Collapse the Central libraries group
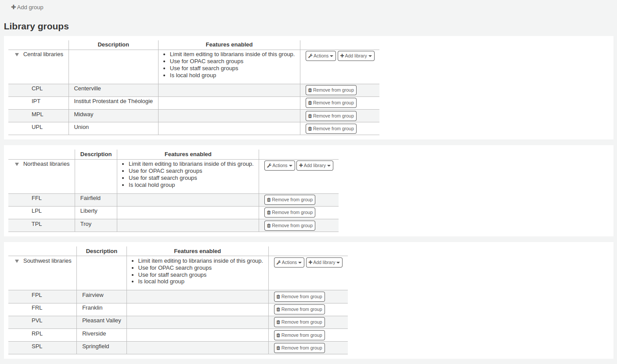 (17, 54)
